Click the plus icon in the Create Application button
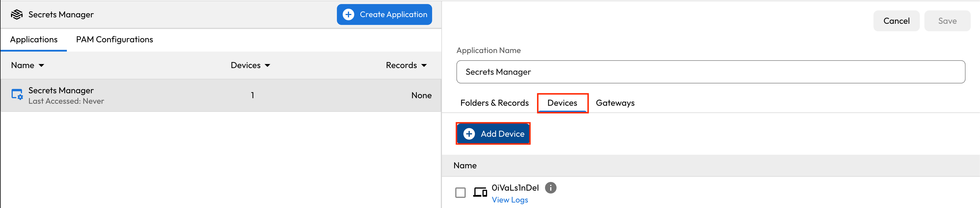Screen dimensions: 980x208 [348, 14]
